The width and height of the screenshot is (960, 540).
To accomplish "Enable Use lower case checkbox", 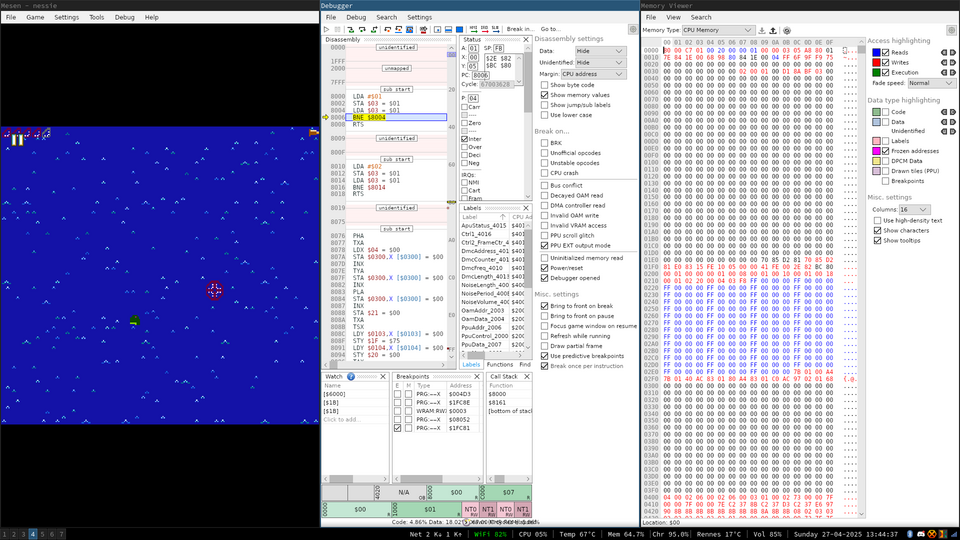I will pyautogui.click(x=544, y=115).
